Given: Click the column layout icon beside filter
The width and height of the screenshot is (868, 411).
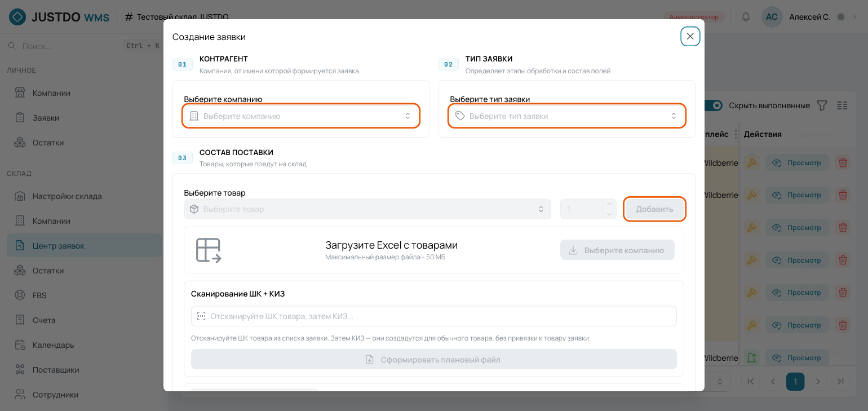Looking at the screenshot, I should [842, 105].
